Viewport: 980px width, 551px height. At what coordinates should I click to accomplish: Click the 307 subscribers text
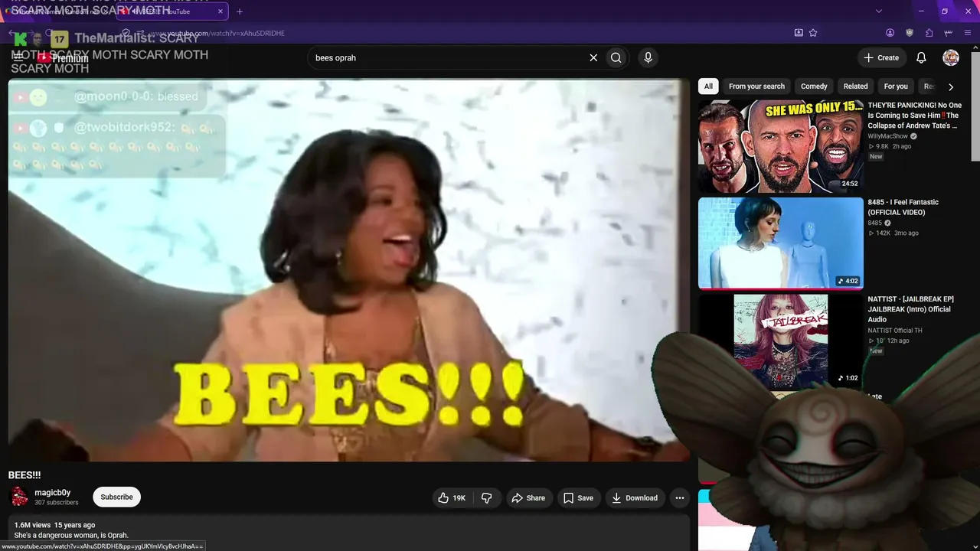(56, 503)
